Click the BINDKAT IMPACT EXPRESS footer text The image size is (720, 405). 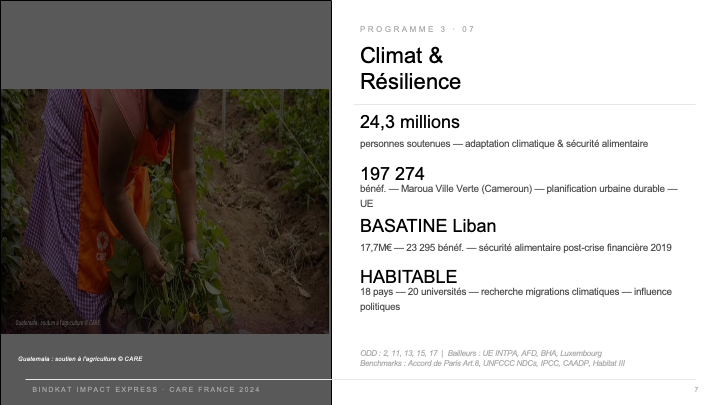point(146,389)
